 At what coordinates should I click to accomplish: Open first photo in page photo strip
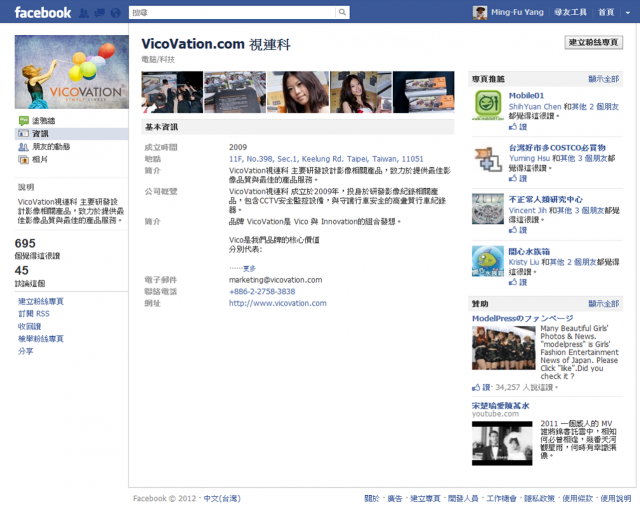(172, 92)
